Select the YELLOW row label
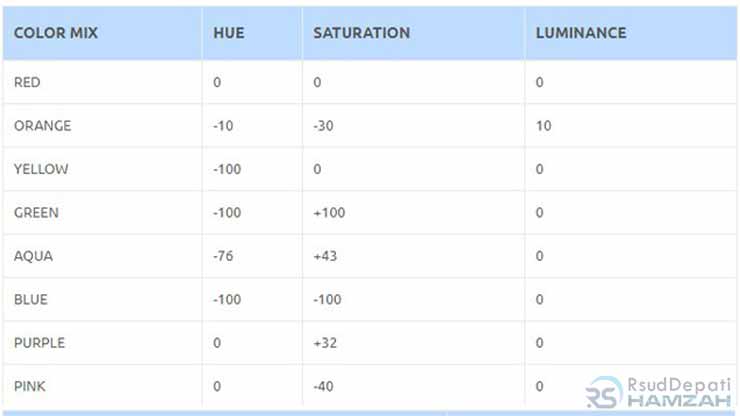Viewport: 740px width, 416px height. coord(41,169)
